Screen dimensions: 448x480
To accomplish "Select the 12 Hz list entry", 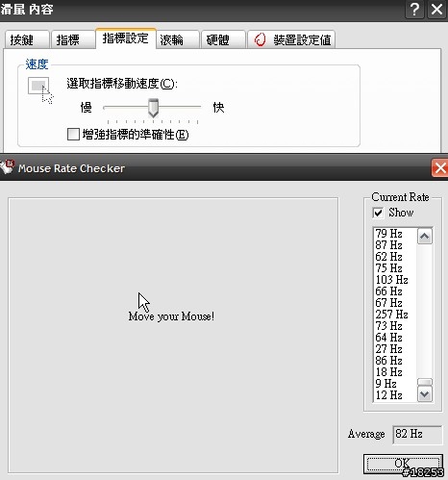I will (x=395, y=395).
